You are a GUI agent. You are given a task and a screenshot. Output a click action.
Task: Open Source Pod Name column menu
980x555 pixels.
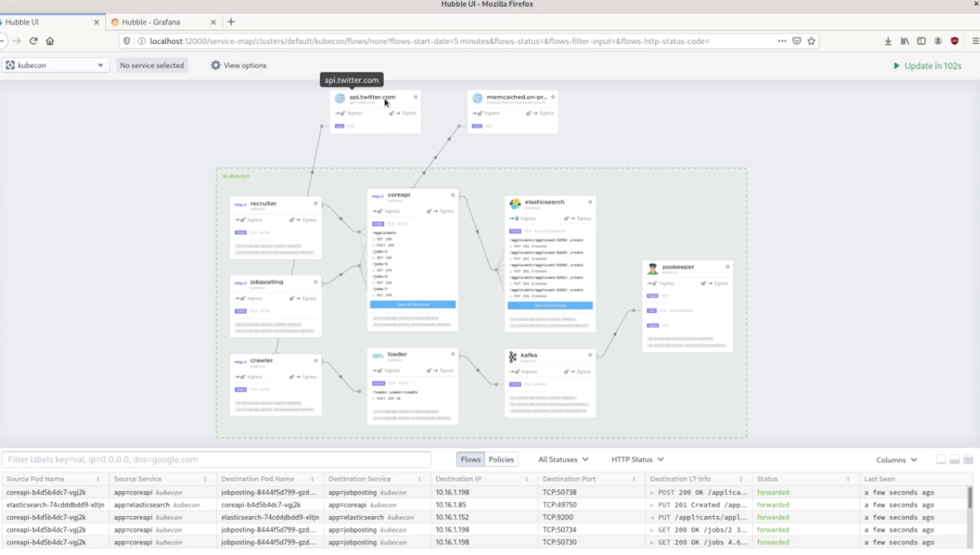click(98, 480)
